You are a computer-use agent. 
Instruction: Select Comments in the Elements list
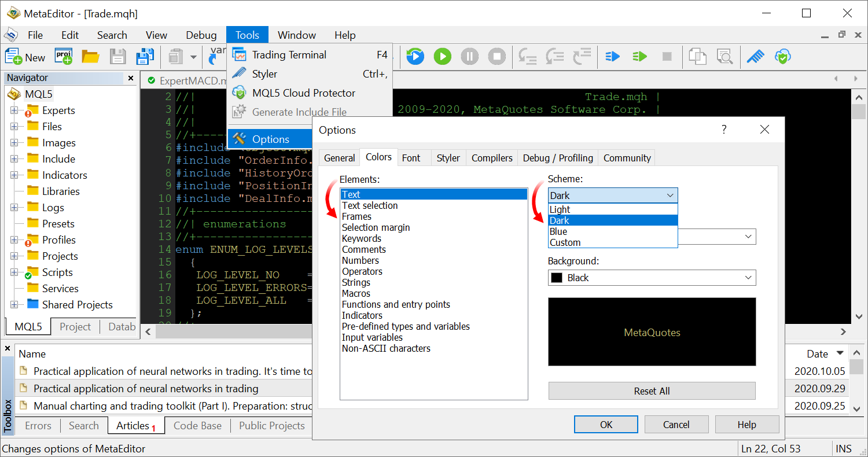[434, 249]
